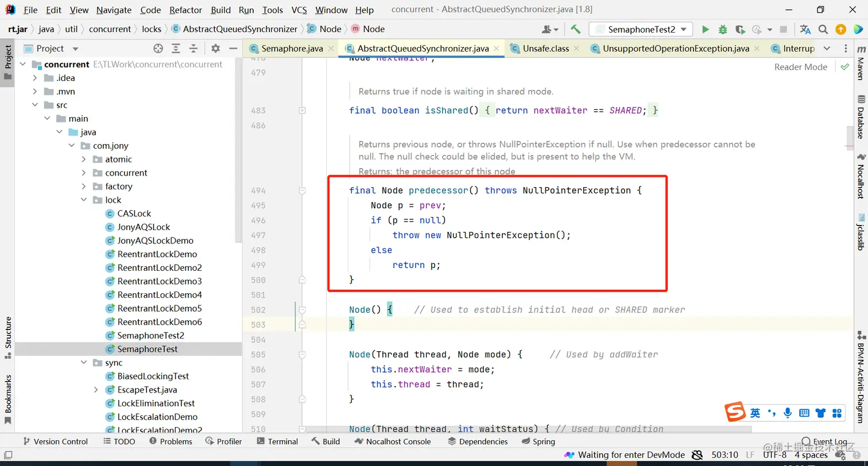Collapse all nodes in the Project panel
Viewport: 868px width, 466px height.
click(x=193, y=49)
